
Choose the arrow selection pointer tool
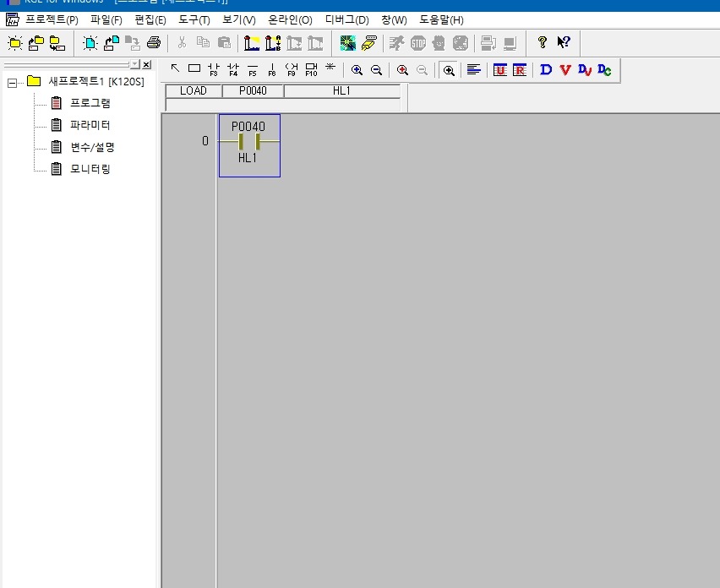tap(175, 69)
